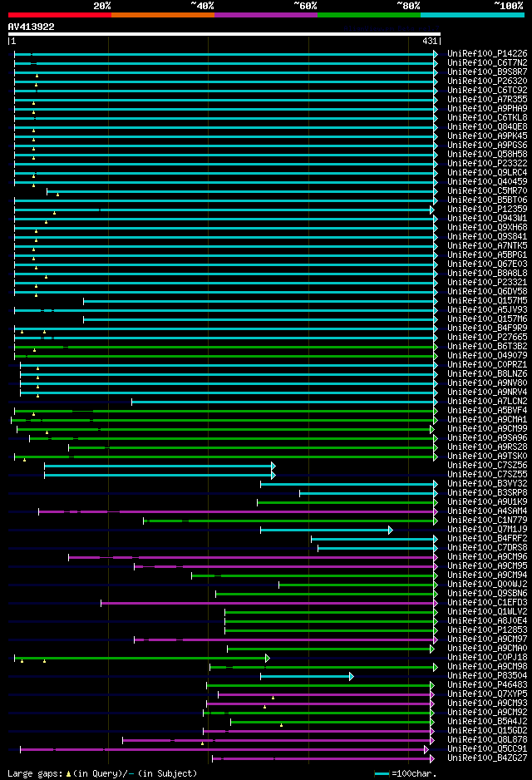Open hit UniRef100_P14226
This screenshot has width=532, height=780.
point(487,54)
